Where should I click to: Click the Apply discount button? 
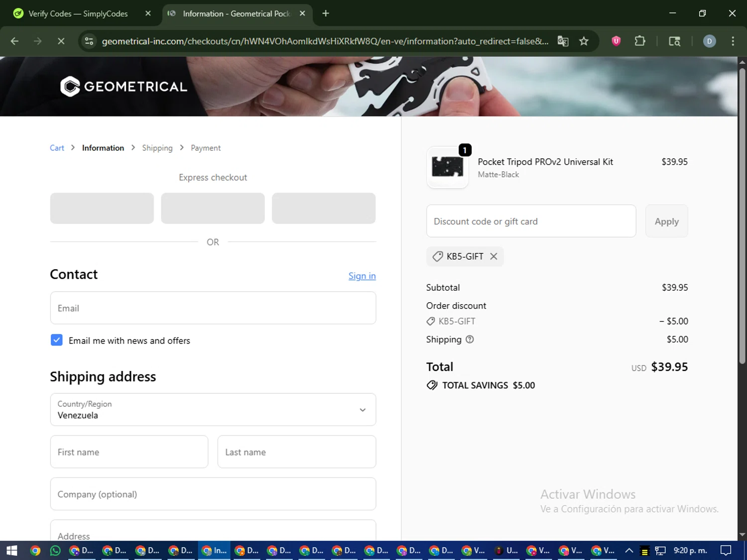tap(667, 221)
